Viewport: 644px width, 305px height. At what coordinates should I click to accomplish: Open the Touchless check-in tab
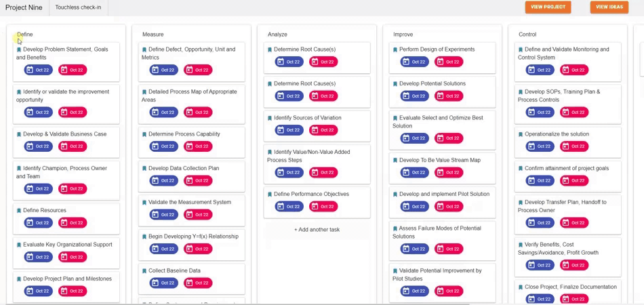tap(78, 7)
